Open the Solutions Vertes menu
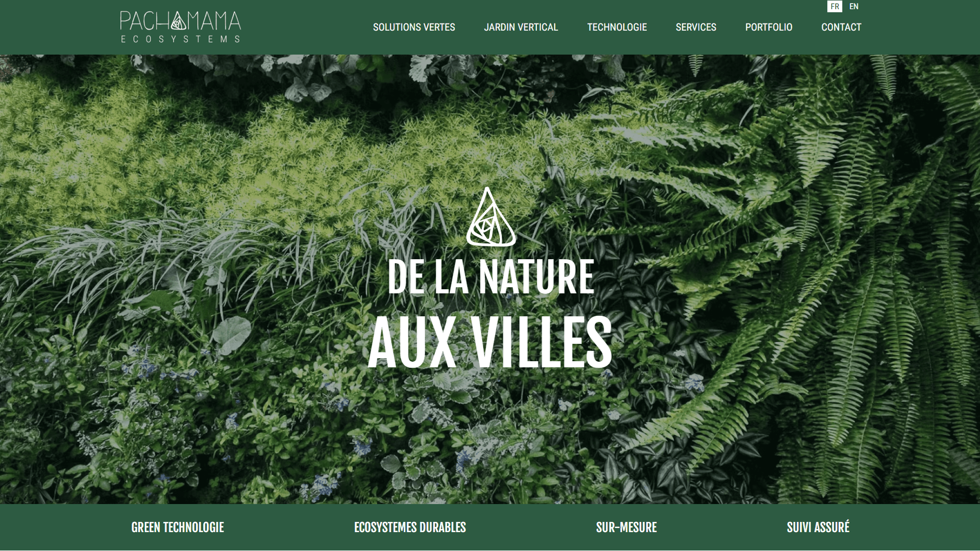980x551 pixels. [x=414, y=27]
